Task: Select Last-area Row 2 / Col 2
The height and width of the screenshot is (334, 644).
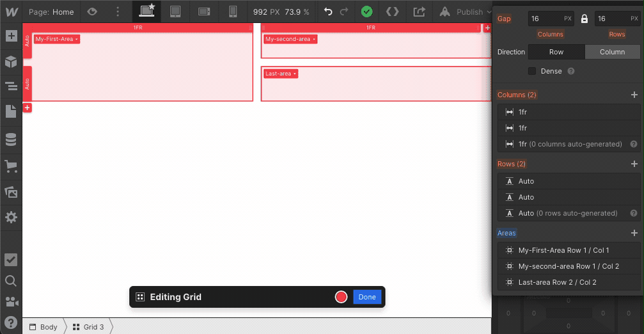Action: pyautogui.click(x=569, y=282)
